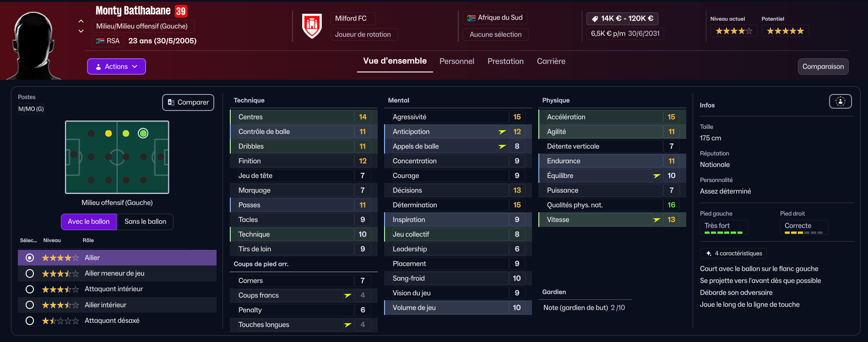
Task: Open the Actions dropdown menu
Action: pyautogui.click(x=116, y=66)
